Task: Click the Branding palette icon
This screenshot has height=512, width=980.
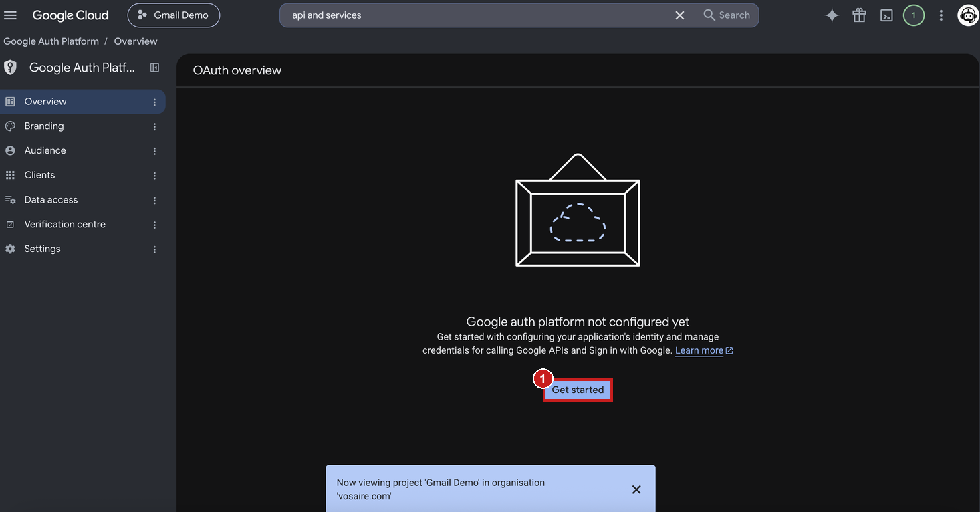Action: (x=10, y=126)
